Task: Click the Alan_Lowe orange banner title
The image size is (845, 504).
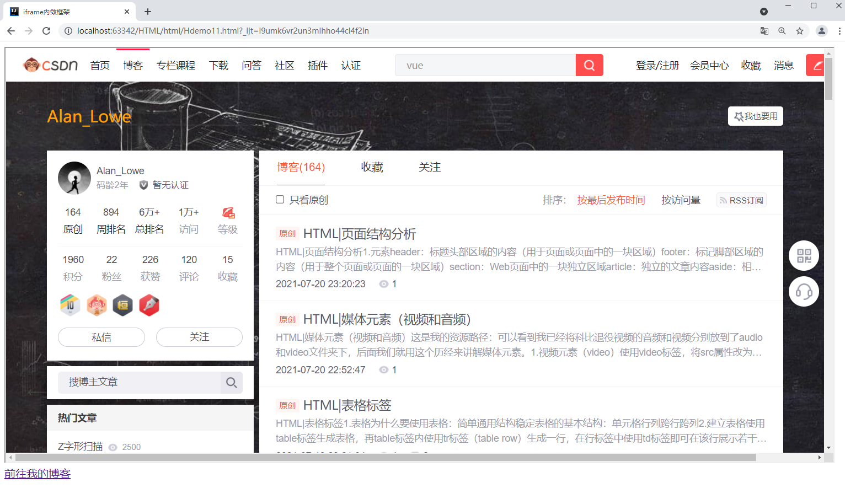Action: click(x=89, y=116)
